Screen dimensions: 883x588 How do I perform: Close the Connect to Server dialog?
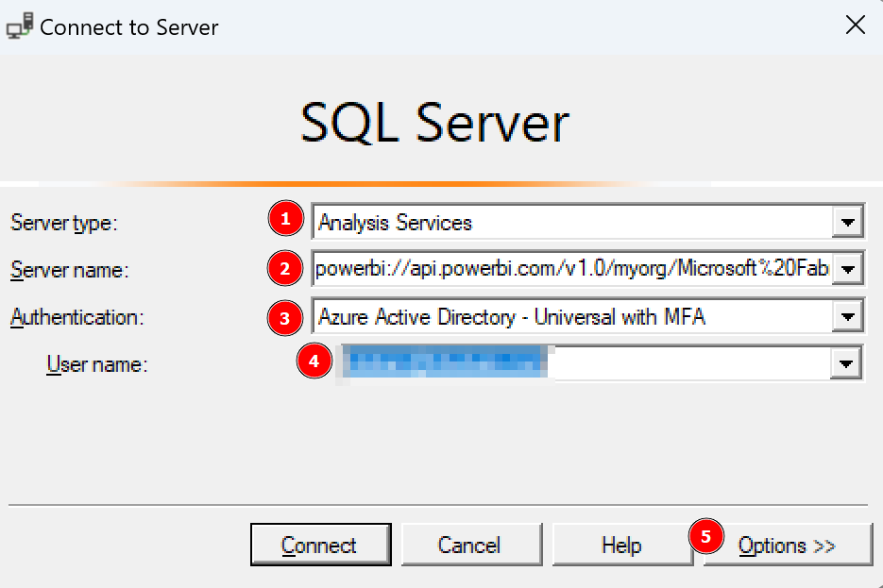click(855, 25)
